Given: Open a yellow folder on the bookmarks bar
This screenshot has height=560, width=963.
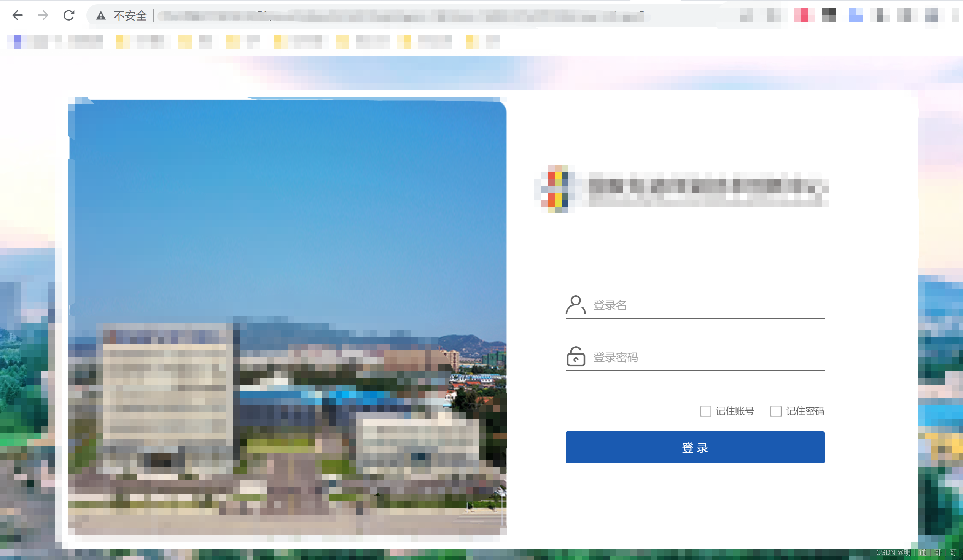Looking at the screenshot, I should [x=120, y=41].
